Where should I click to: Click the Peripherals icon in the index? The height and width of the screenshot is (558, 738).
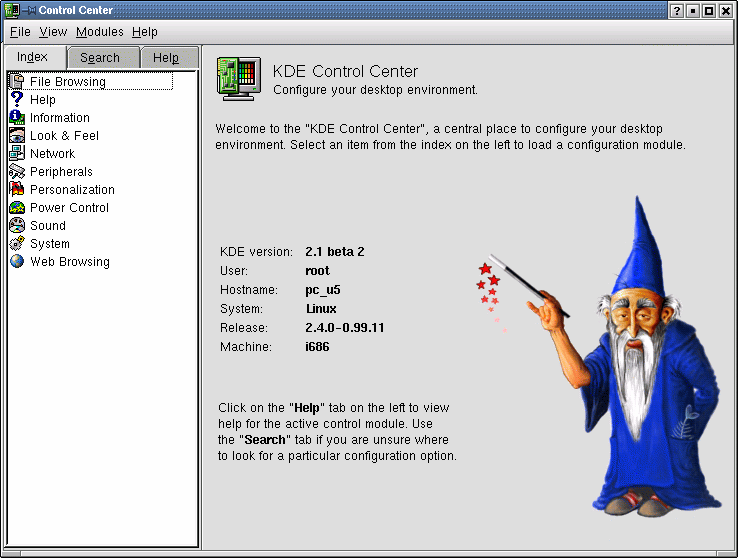pos(17,171)
